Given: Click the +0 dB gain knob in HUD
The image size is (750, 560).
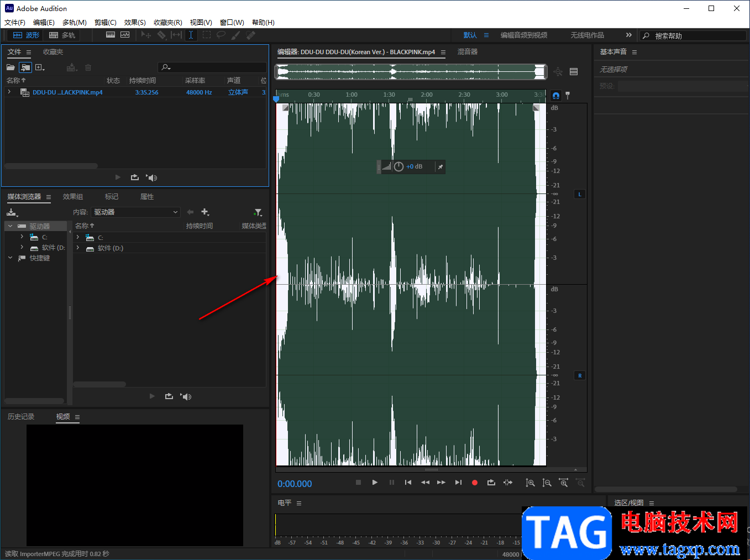Looking at the screenshot, I should point(398,166).
